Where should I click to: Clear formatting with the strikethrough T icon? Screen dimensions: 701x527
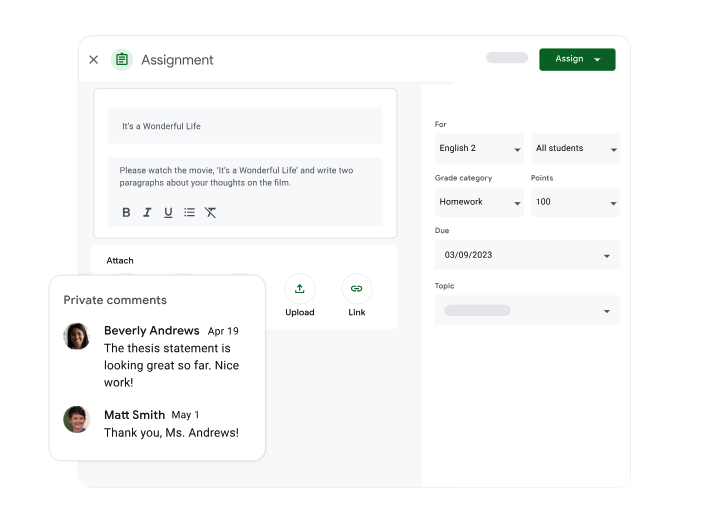coord(210,212)
